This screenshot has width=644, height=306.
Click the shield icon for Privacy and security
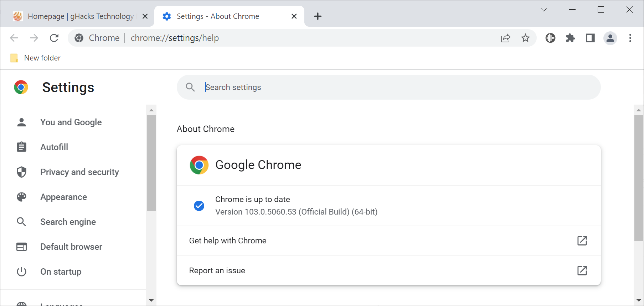(21, 172)
